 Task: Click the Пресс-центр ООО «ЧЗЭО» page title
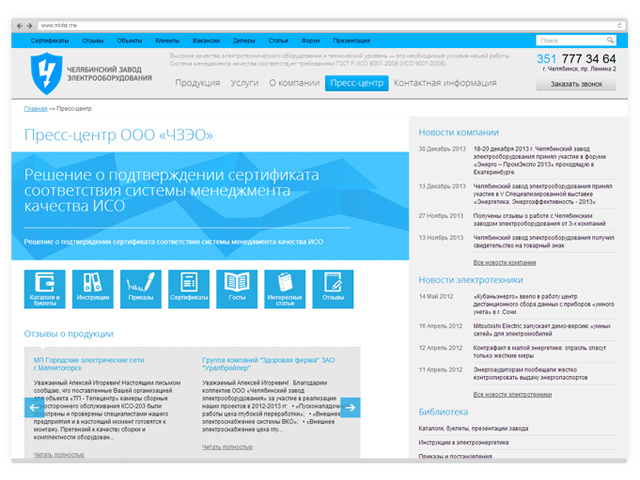click(x=118, y=135)
